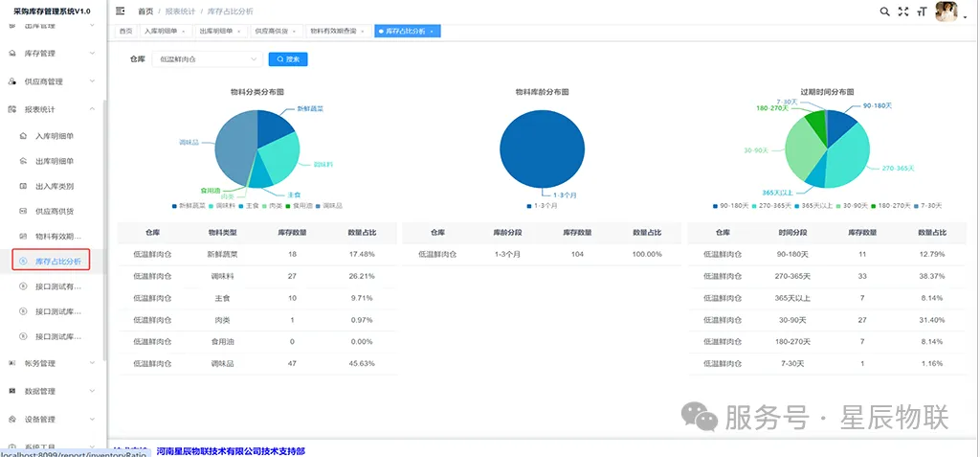Open the dropdown arrow beside avatar

(966, 17)
